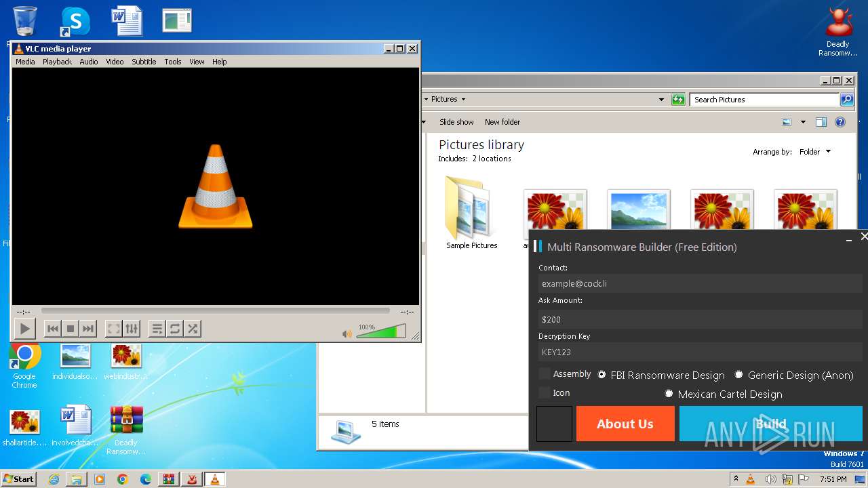Screen dimensions: 868x488
Task: Select the WinRAR Deadly Ransomware archive
Action: pyautogui.click(x=126, y=430)
